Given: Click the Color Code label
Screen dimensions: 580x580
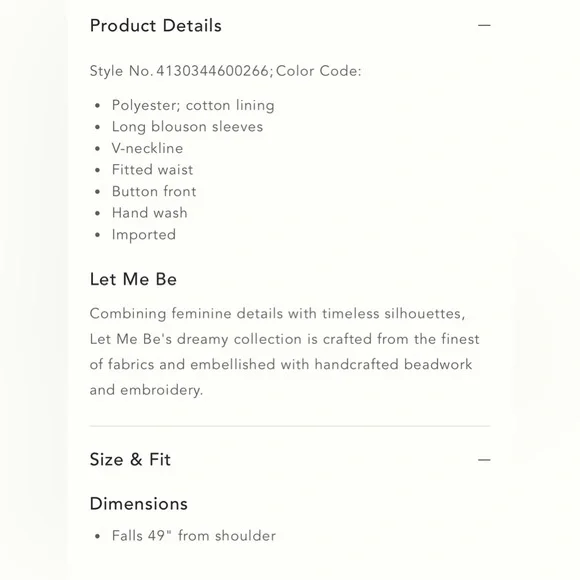Looking at the screenshot, I should point(318,71).
